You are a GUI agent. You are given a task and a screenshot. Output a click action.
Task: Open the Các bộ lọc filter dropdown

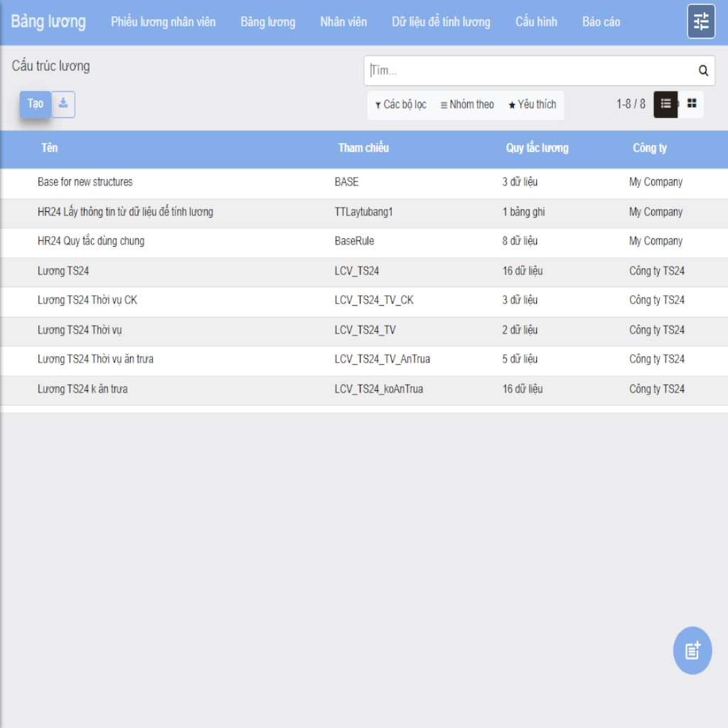(x=401, y=105)
